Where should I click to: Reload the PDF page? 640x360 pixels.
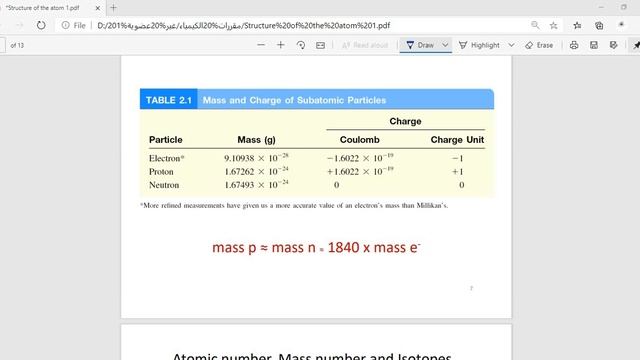click(x=41, y=25)
